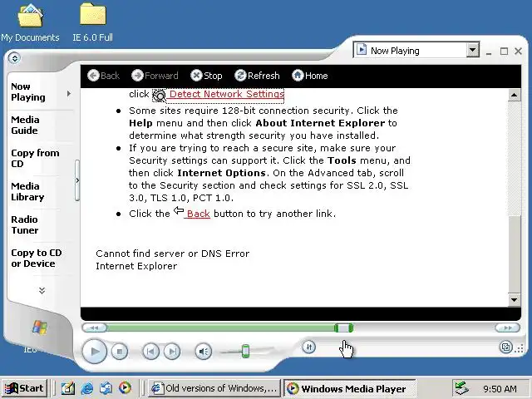
Task: Click the Stop playback button
Action: click(120, 352)
